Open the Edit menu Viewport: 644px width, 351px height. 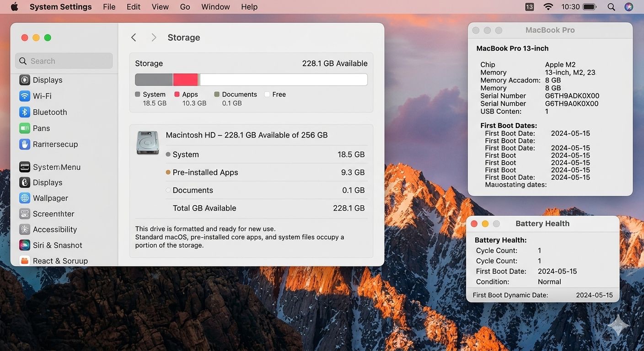[x=134, y=7]
